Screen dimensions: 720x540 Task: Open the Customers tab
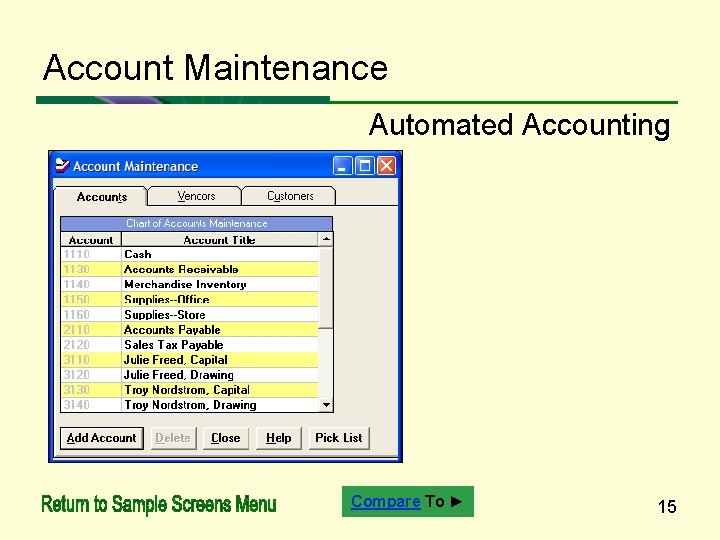pyautogui.click(x=290, y=196)
